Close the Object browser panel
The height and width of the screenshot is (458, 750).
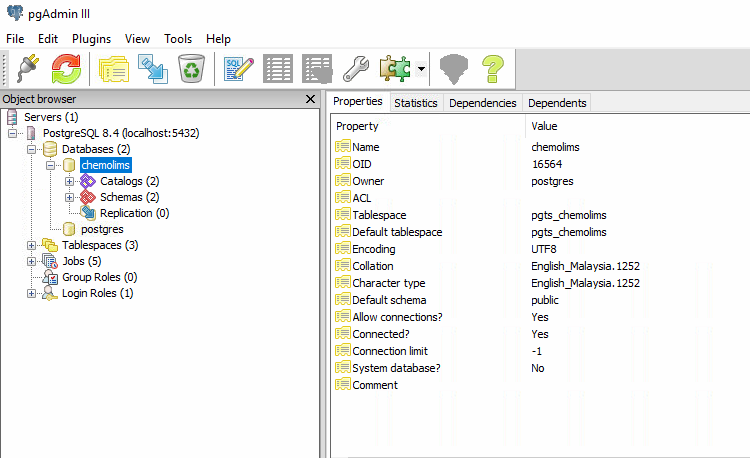click(310, 99)
